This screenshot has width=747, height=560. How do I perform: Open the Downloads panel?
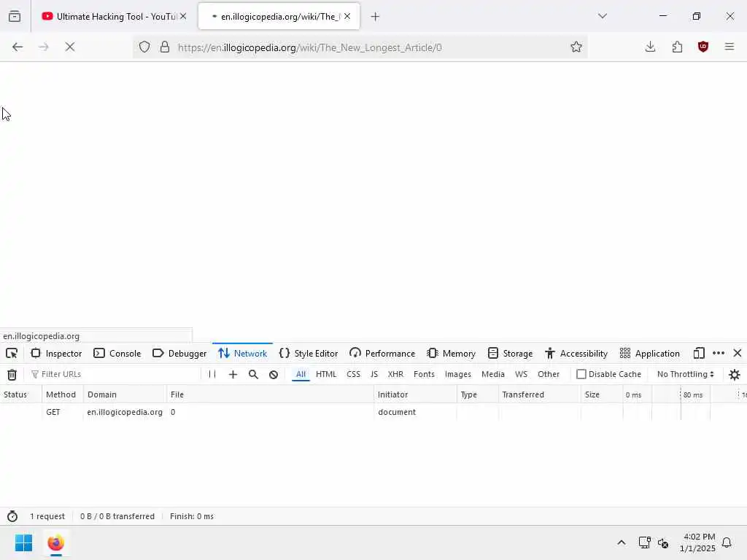[650, 47]
